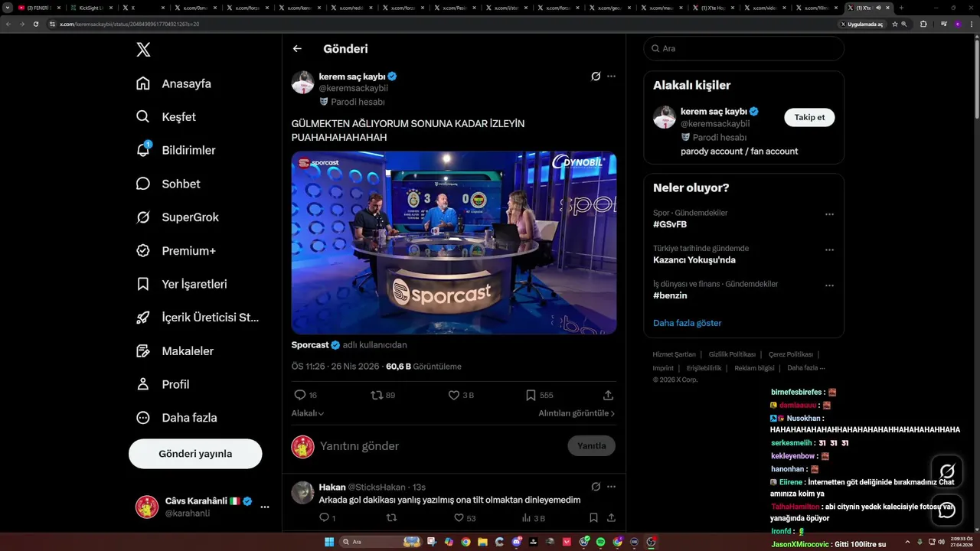Screen dimensions: 980x551
Task: Like the post with 3 B likes
Action: point(453,395)
